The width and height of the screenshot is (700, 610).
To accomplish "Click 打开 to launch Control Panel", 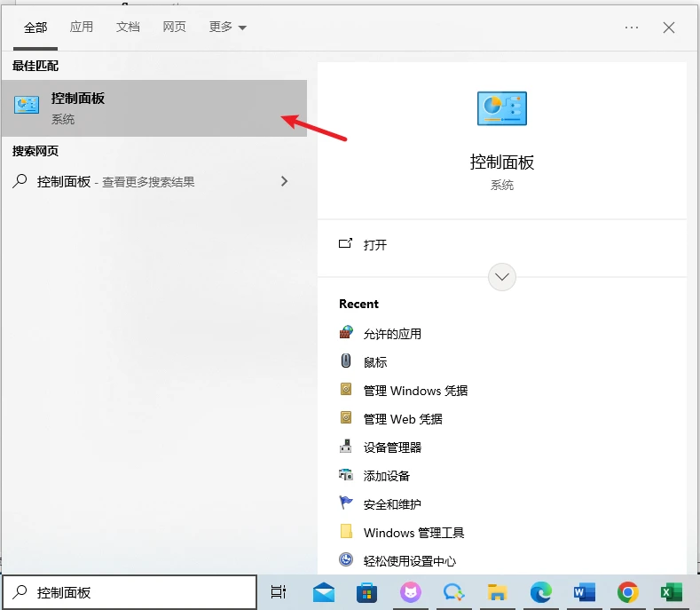I will (375, 245).
